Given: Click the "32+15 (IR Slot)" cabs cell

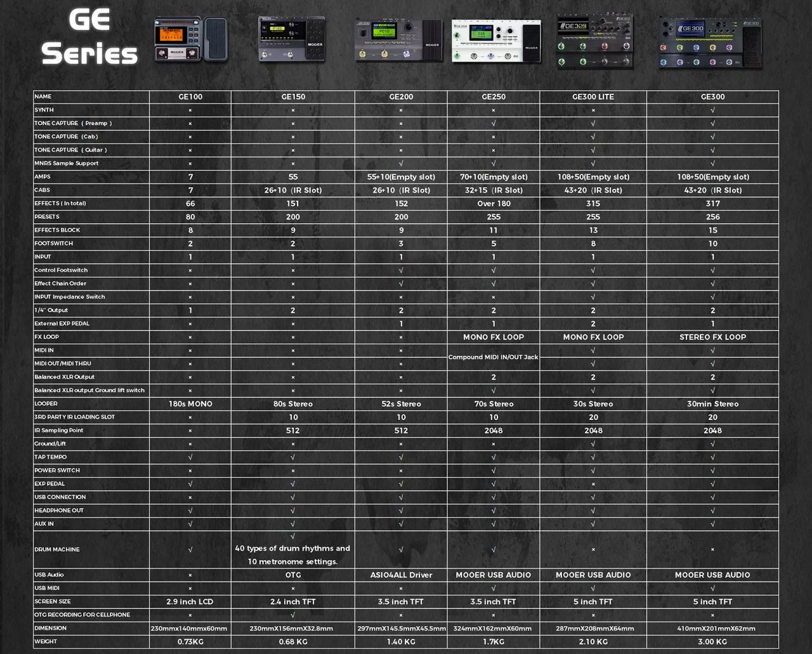Looking at the screenshot, I should (x=494, y=190).
